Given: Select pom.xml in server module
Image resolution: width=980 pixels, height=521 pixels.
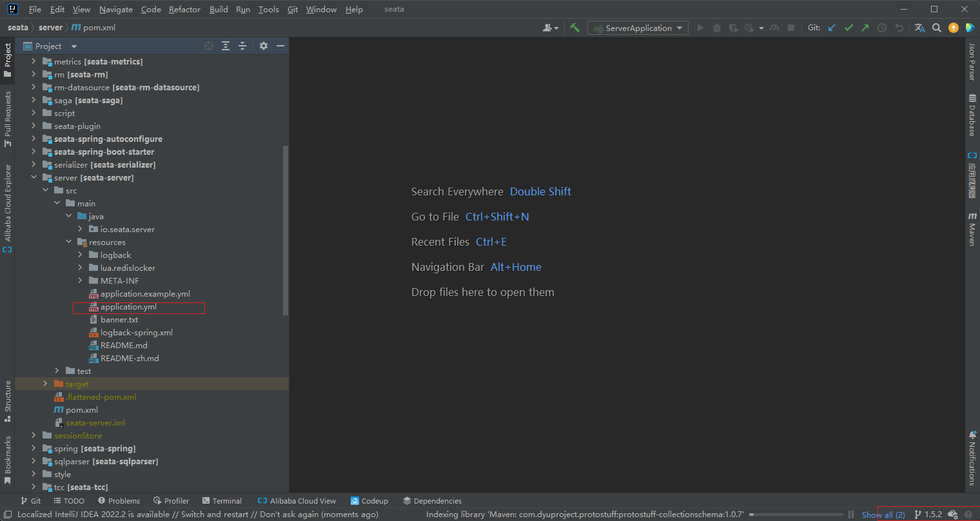Looking at the screenshot, I should [x=75, y=410].
